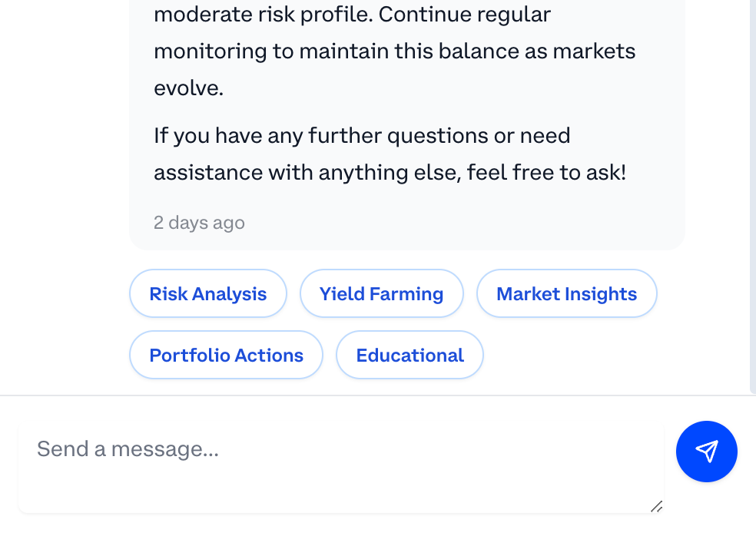Choose the Yield Farming suggestion chip
The width and height of the screenshot is (756, 536).
381,293
